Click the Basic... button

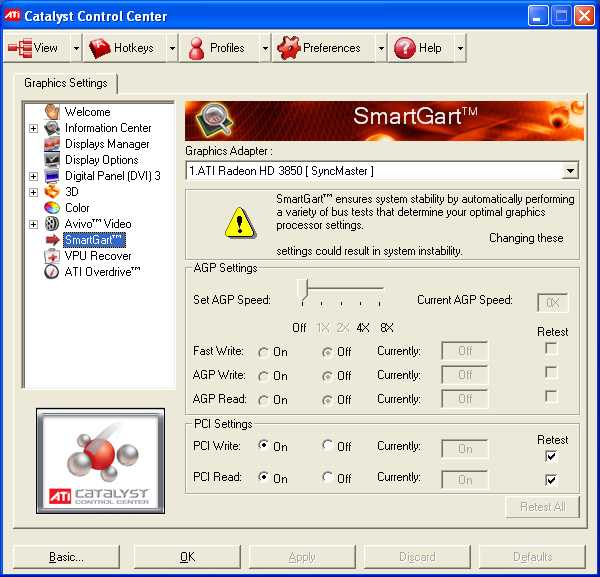click(x=66, y=557)
